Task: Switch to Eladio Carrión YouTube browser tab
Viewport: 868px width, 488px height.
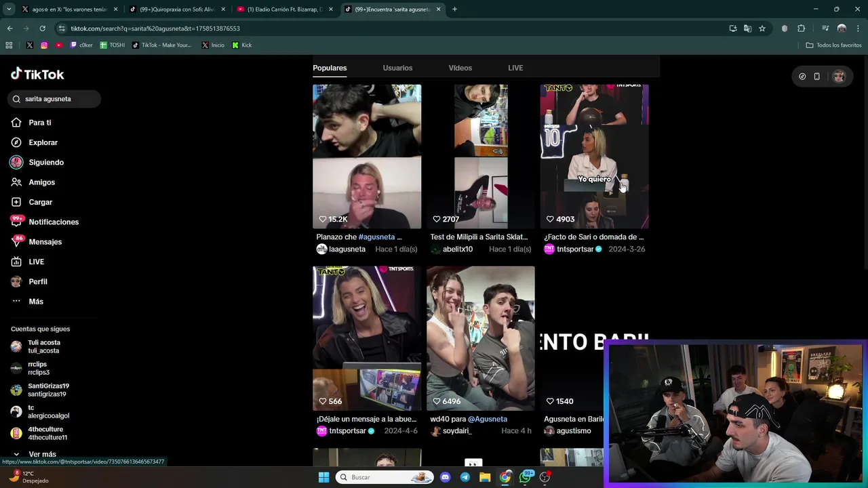Action: point(285,9)
